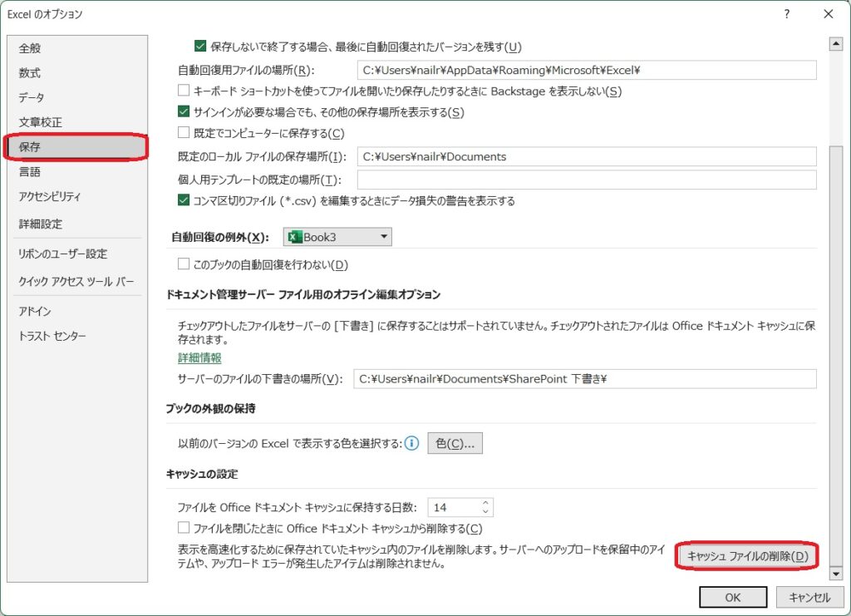The width and height of the screenshot is (851, 616).
Task: Click the サーバーのファイルの下書きの場所 field
Action: (x=585, y=379)
